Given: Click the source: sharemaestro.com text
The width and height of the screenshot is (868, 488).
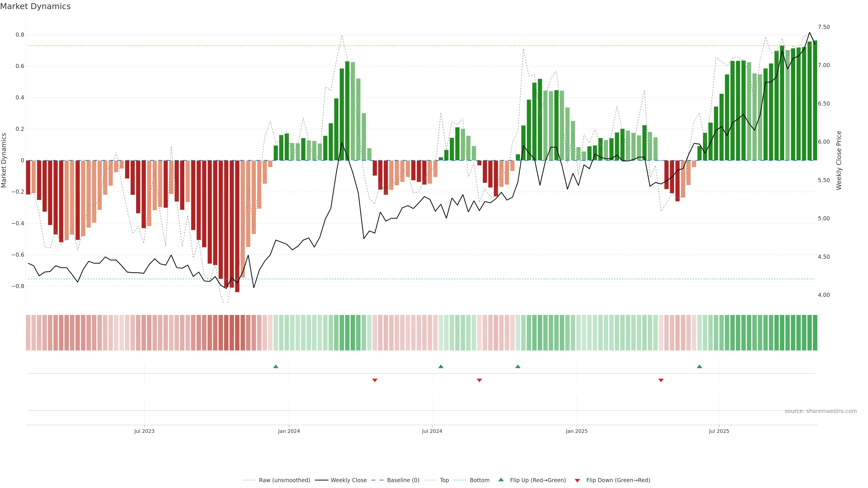Looking at the screenshot, I should point(821,411).
